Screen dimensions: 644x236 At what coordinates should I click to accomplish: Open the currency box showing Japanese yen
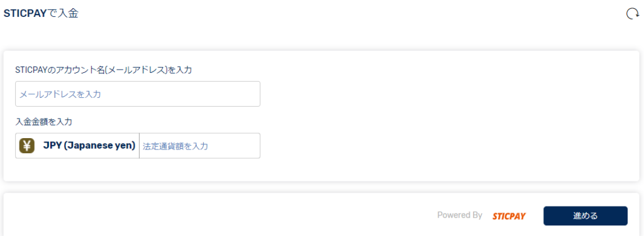click(x=77, y=146)
